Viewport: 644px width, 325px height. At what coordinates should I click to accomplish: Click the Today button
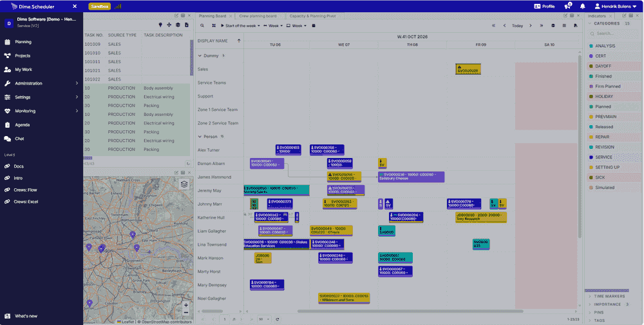[518, 26]
